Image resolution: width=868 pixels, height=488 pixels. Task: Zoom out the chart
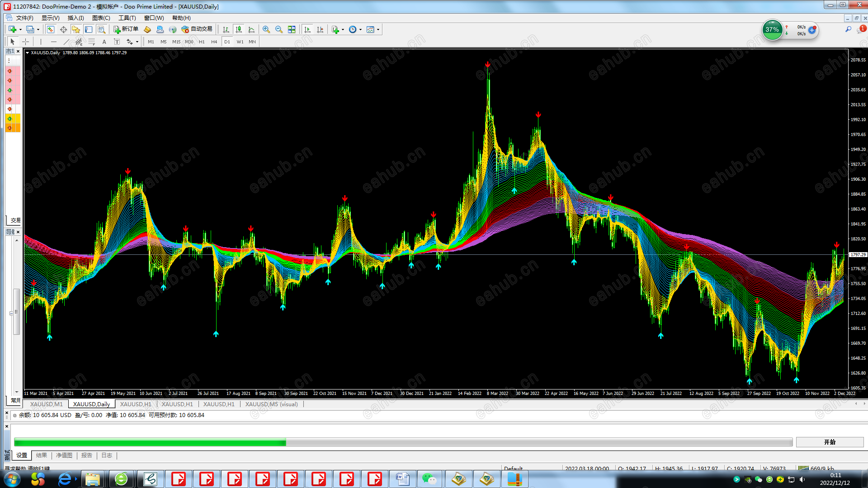coord(279,29)
